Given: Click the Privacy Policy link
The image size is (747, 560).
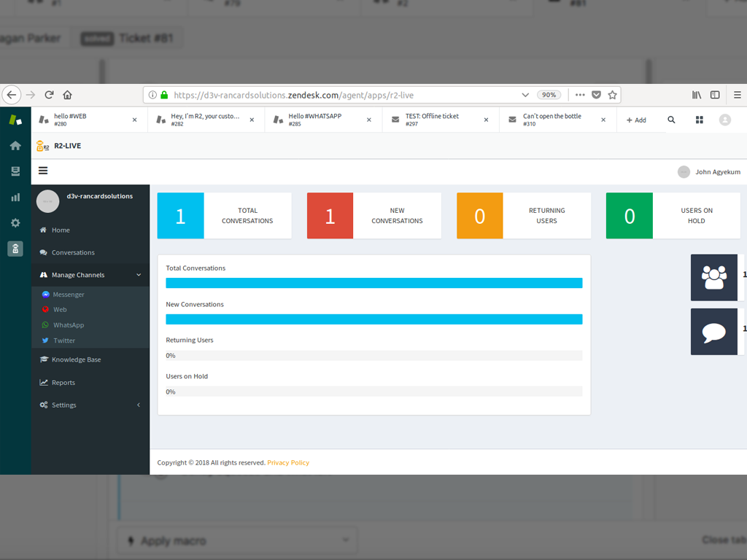Looking at the screenshot, I should 288,462.
